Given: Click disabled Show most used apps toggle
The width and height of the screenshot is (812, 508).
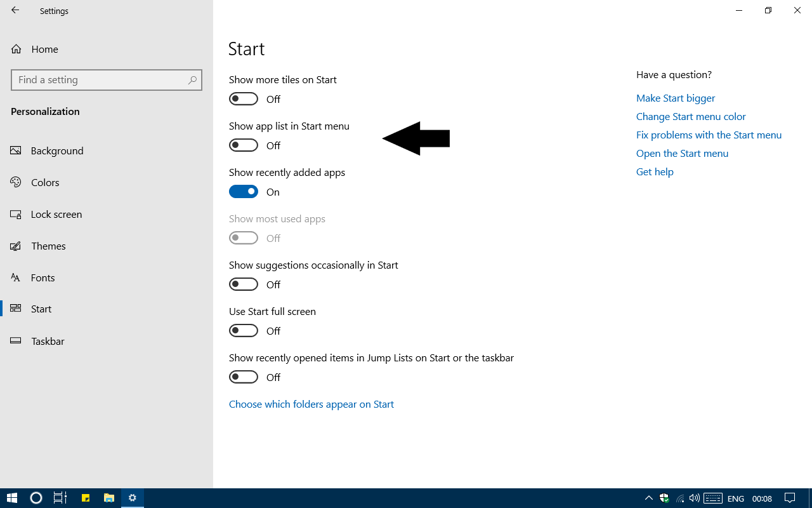Looking at the screenshot, I should (244, 238).
